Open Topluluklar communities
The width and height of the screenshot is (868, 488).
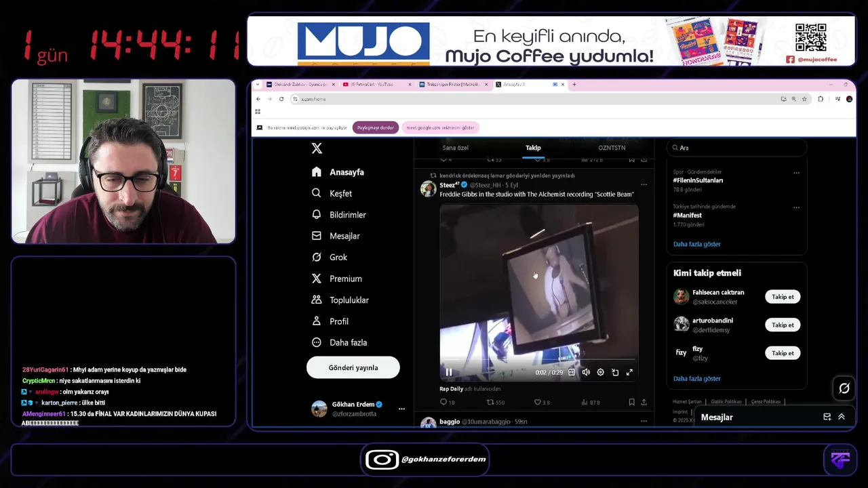pyautogui.click(x=340, y=300)
